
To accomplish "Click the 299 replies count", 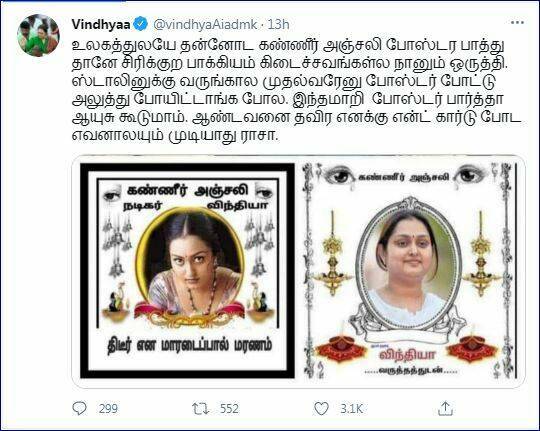I will click(108, 409).
